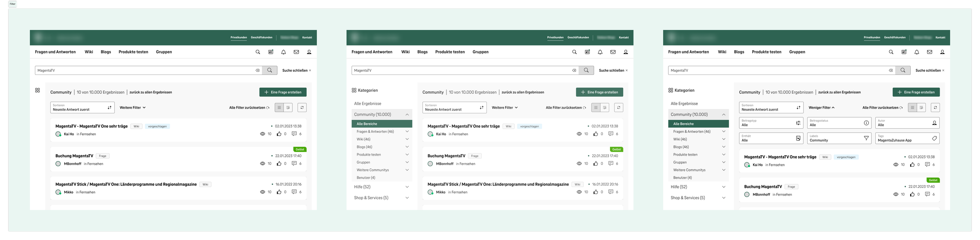Like the 'MagentaTV One sehr träge' post, second screen
Screen dimensions: 980x240
tap(595, 134)
